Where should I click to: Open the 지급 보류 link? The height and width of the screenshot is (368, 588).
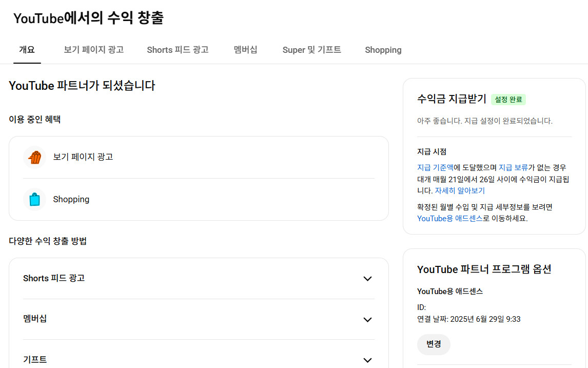tap(514, 167)
